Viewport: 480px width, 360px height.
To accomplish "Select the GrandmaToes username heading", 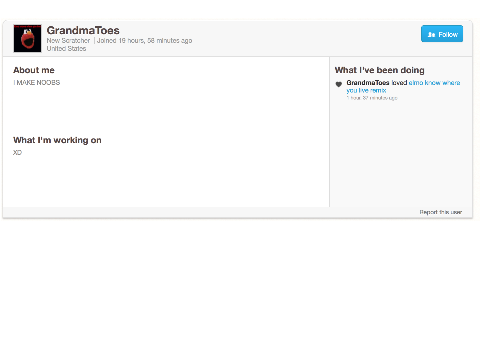I will (83, 30).
